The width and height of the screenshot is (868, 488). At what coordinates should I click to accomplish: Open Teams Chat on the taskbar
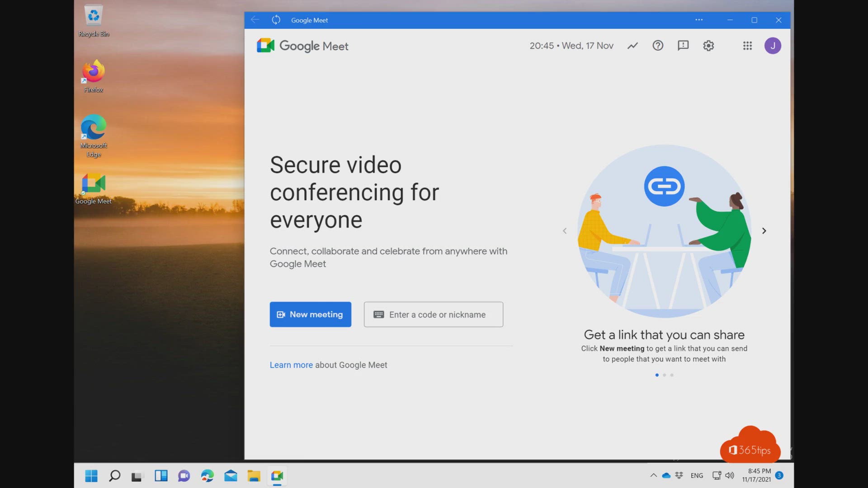pyautogui.click(x=184, y=476)
